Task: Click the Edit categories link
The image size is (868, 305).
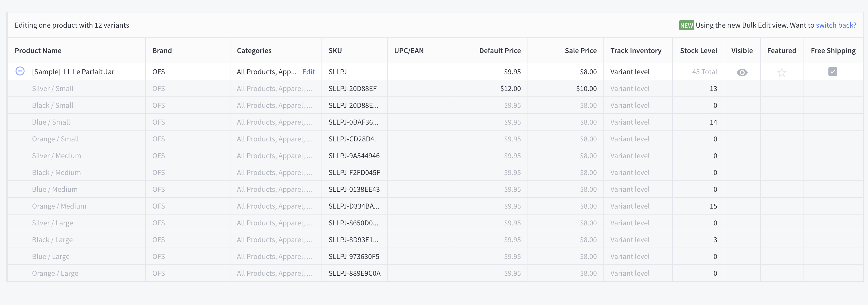Action: (x=308, y=72)
